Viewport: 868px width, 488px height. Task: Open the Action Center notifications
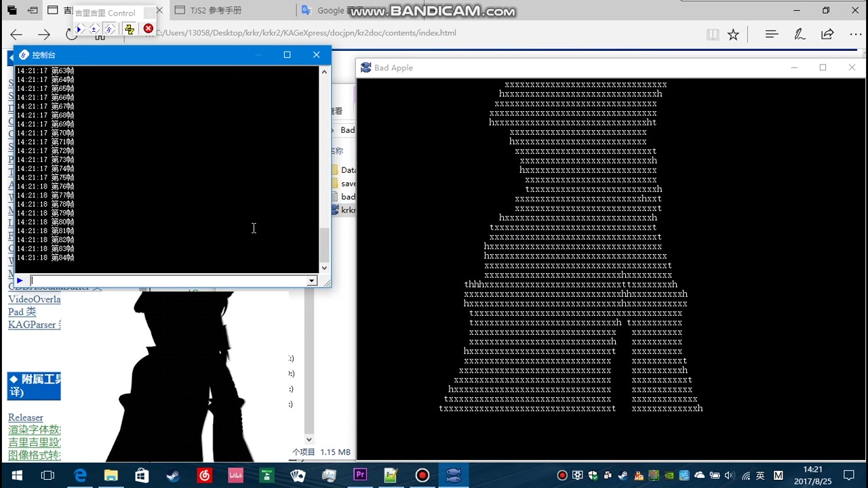[x=849, y=475]
